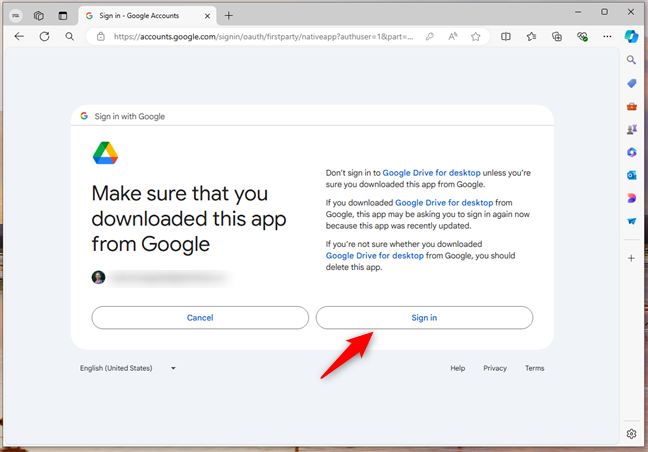Select the Sign in - Google Accounts tab
The image size is (648, 452).
coord(148,16)
